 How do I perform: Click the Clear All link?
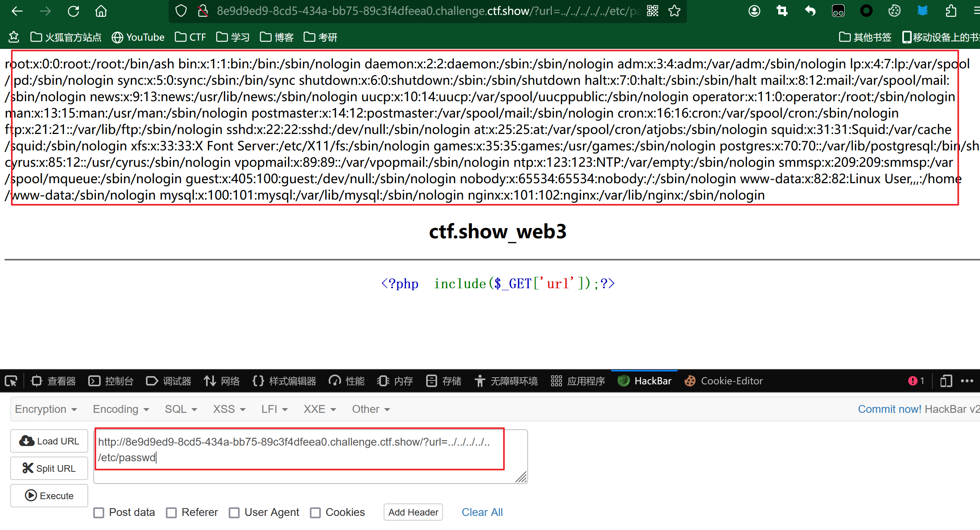click(x=482, y=512)
